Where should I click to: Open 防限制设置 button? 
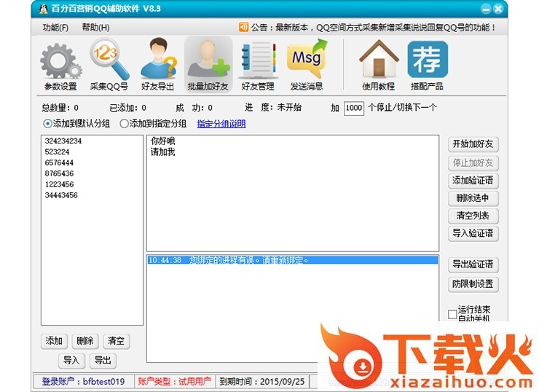(473, 284)
